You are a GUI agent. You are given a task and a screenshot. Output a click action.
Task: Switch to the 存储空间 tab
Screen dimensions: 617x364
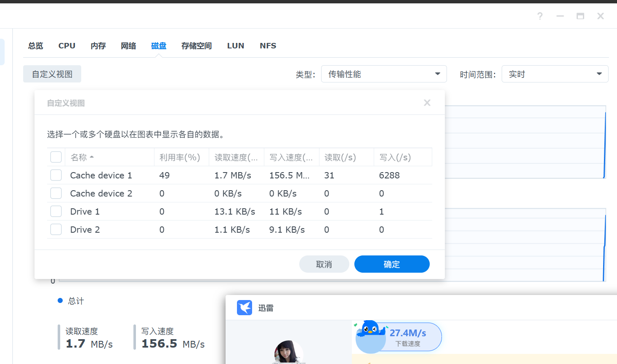pyautogui.click(x=196, y=45)
